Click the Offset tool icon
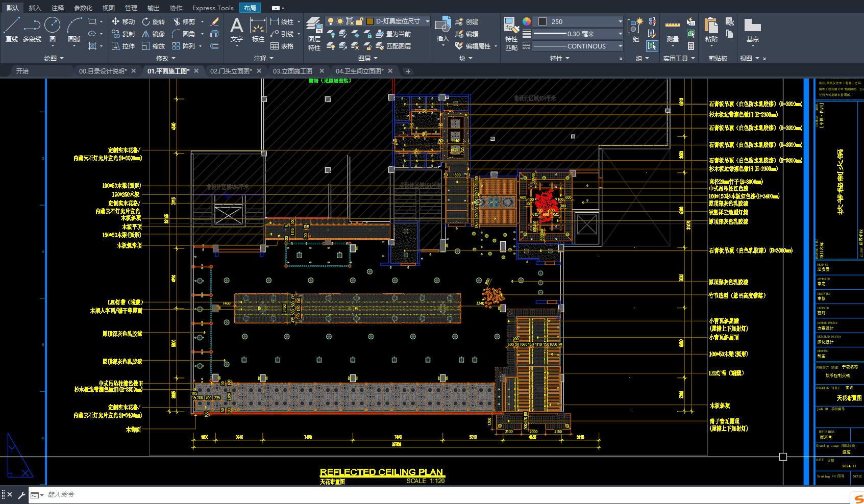864x504 pixels. (x=215, y=46)
